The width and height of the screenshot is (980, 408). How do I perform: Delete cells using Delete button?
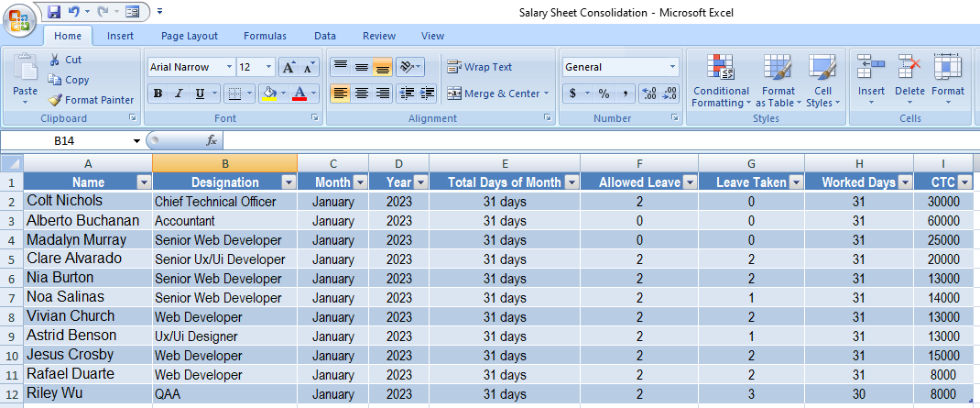(909, 80)
